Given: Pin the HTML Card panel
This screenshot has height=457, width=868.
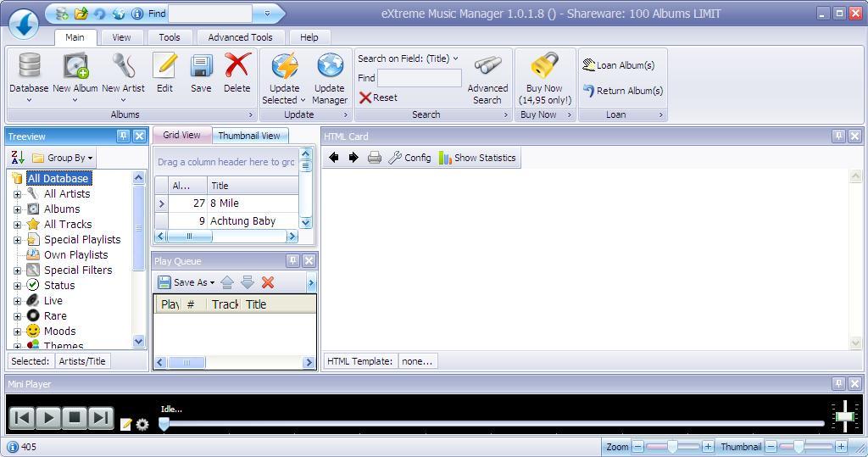Looking at the screenshot, I should pyautogui.click(x=838, y=137).
